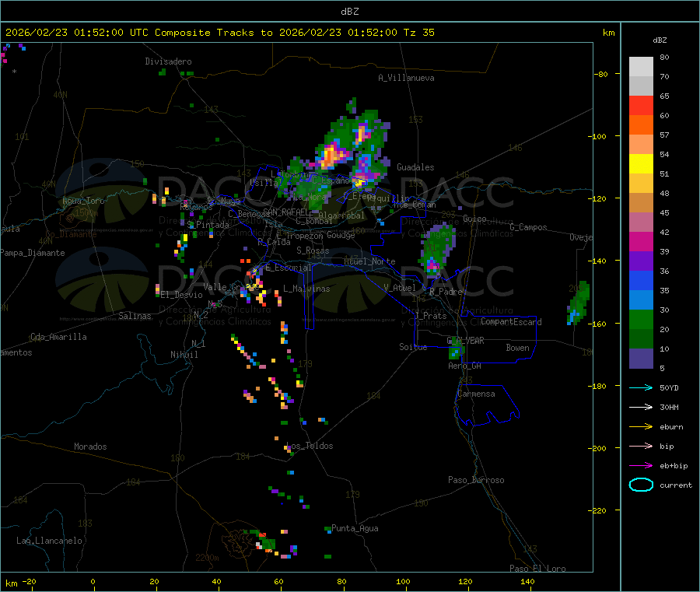Click the Nihuil map label
Image resolution: width=700 pixels, height=592 pixels.
(x=184, y=355)
